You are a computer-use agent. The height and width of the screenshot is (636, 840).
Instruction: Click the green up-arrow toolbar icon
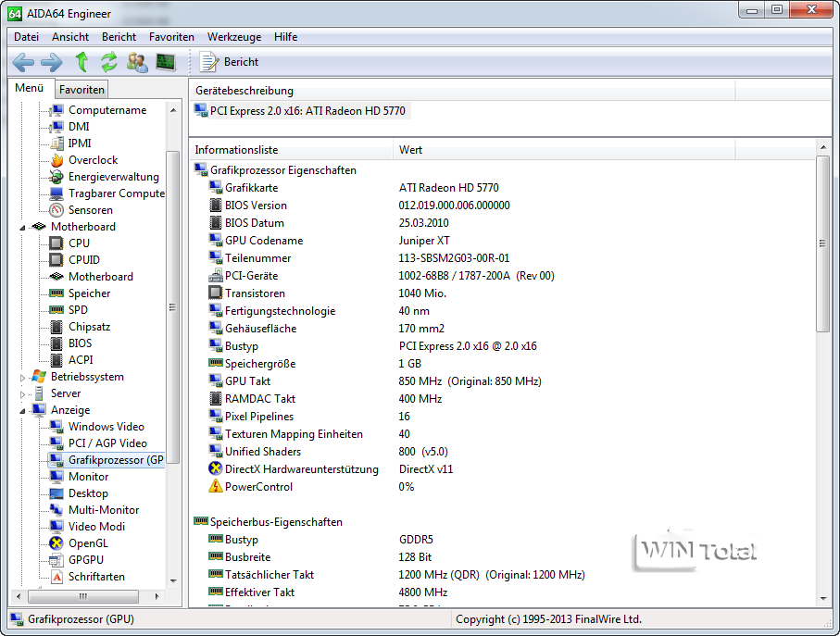[x=81, y=62]
